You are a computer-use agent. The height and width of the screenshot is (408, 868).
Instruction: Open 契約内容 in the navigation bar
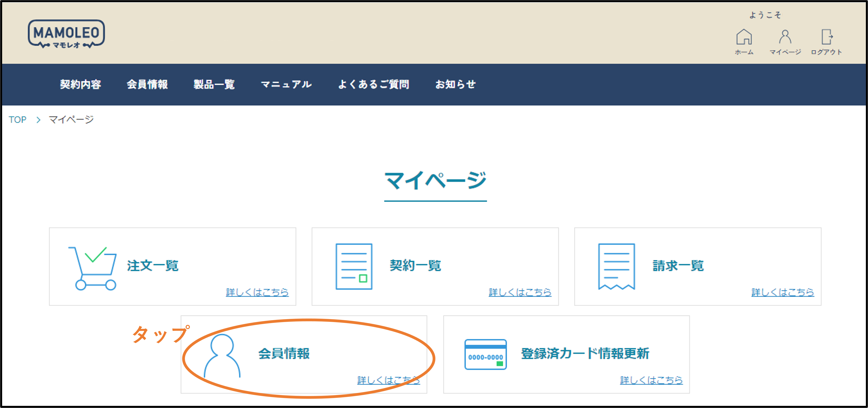(x=80, y=84)
